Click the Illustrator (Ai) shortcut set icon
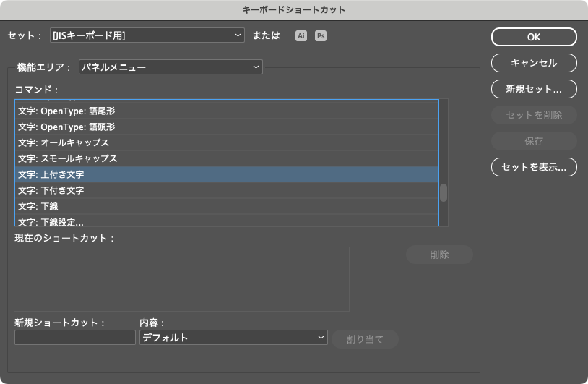The width and height of the screenshot is (588, 384). point(301,35)
